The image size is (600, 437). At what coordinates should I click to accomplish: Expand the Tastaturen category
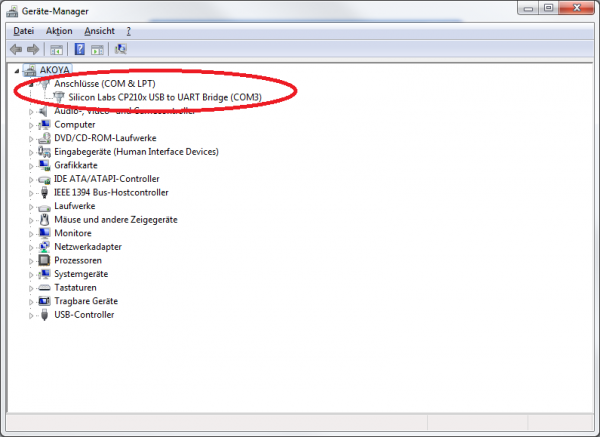pos(31,287)
